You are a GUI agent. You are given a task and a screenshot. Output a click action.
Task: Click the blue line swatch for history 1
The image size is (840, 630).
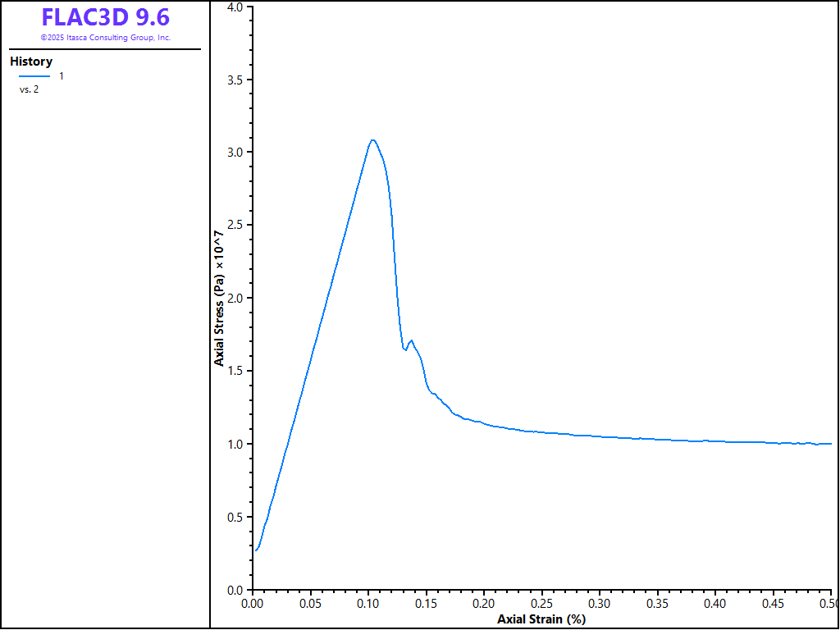(34, 76)
